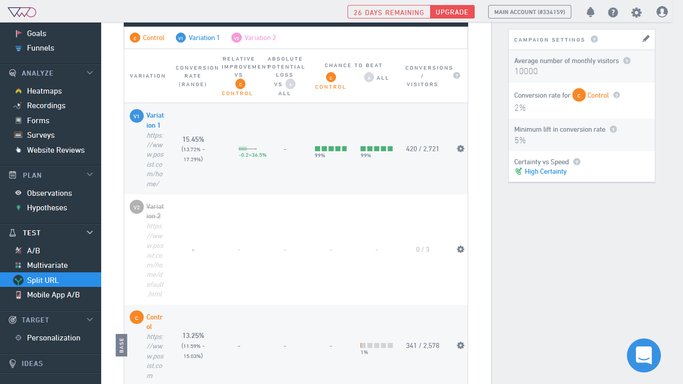
Task: Click the BASE tag on Control row
Action: [x=121, y=345]
